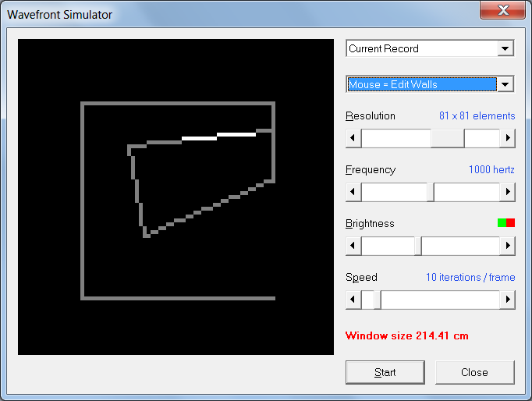532x401 pixels.
Task: Click the Close button
Action: pos(474,372)
